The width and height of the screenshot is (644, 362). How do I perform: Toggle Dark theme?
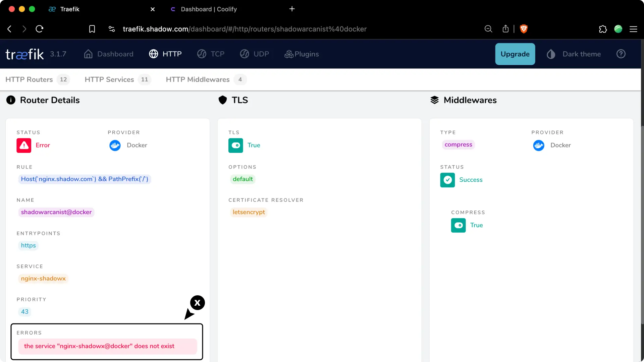click(574, 54)
